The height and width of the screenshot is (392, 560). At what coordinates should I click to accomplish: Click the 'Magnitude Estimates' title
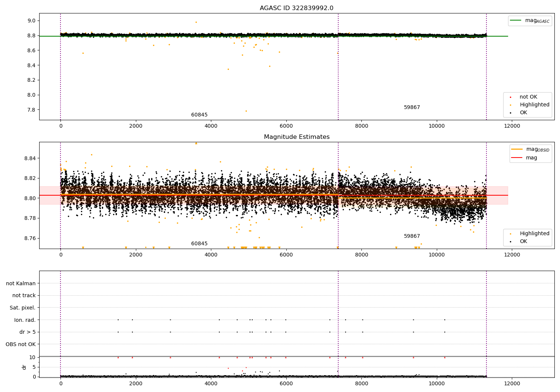pos(296,137)
